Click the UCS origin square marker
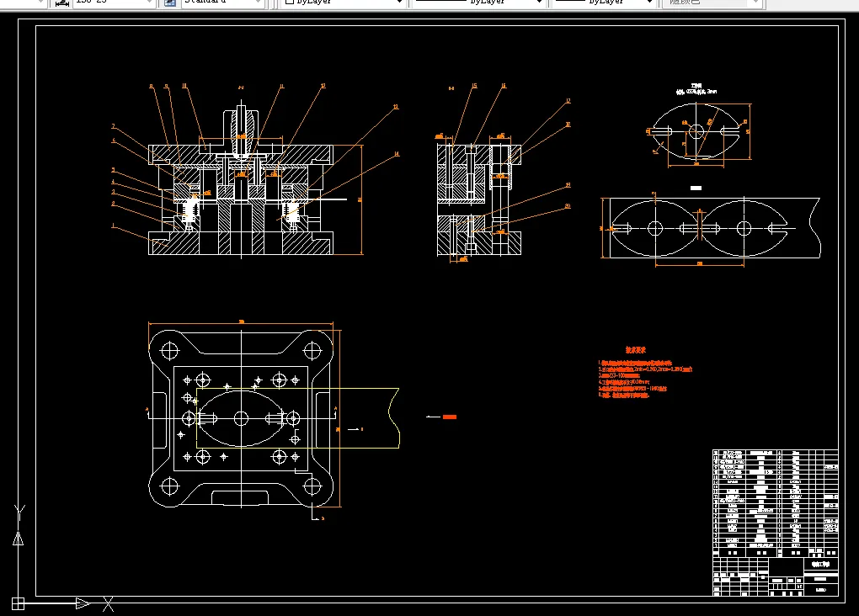 tap(18, 603)
